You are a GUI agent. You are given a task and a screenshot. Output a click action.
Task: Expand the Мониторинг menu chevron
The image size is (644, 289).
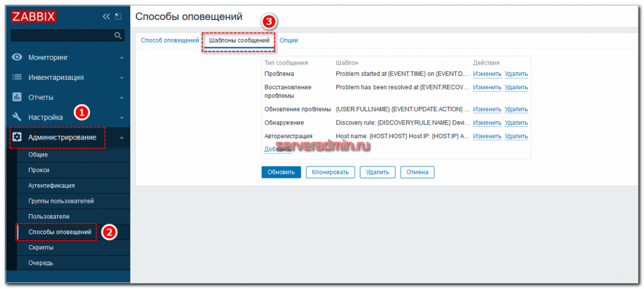tap(121, 57)
